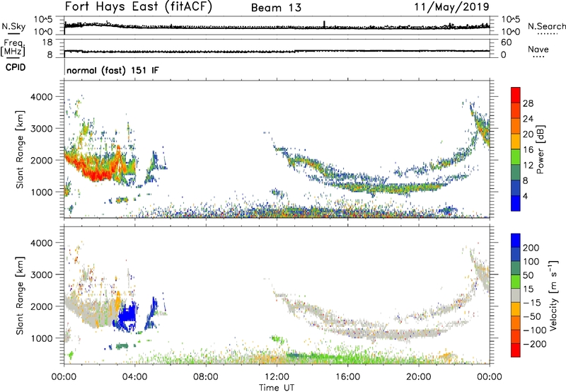Click the red strong-power echo near 02:00

[96, 175]
